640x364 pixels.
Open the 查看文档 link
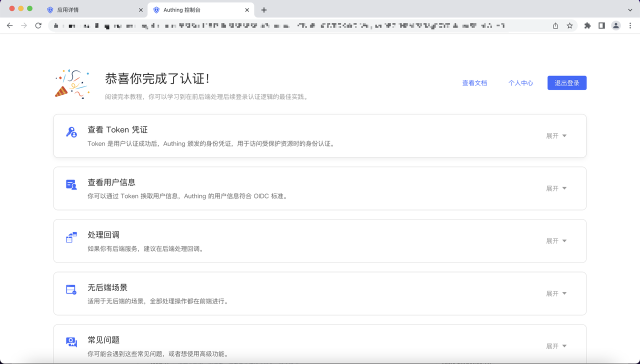tap(474, 82)
